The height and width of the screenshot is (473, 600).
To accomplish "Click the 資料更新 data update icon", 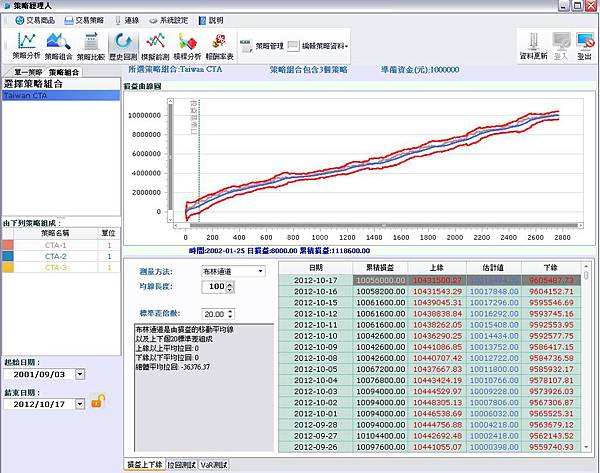I will 533,46.
